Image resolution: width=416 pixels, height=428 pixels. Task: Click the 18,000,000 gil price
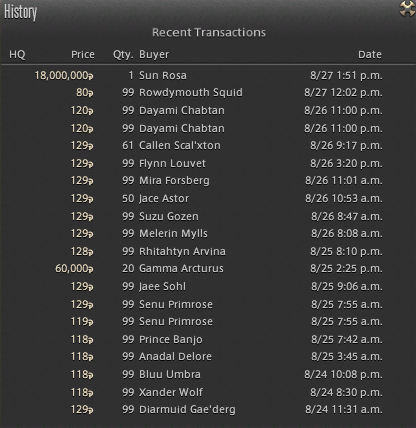(64, 76)
